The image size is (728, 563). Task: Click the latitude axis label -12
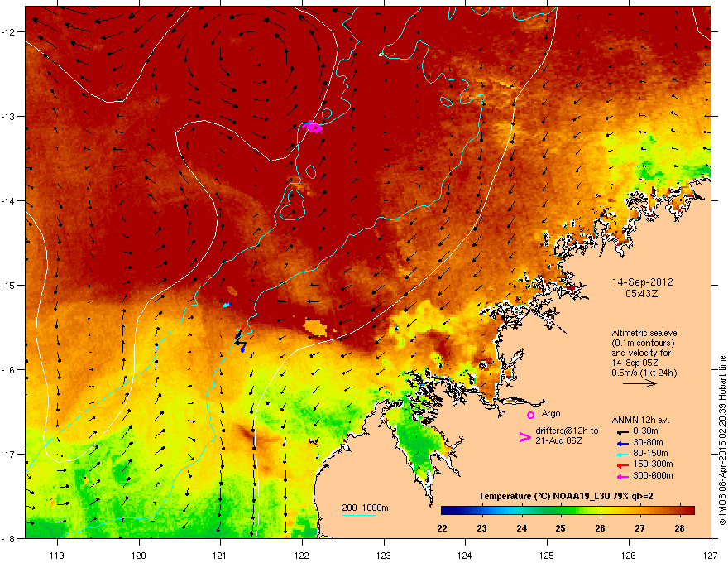(9, 32)
